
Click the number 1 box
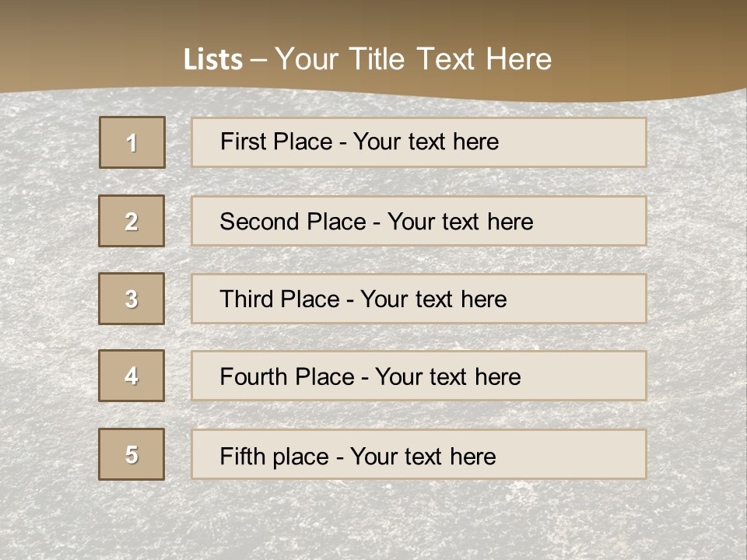click(x=132, y=142)
